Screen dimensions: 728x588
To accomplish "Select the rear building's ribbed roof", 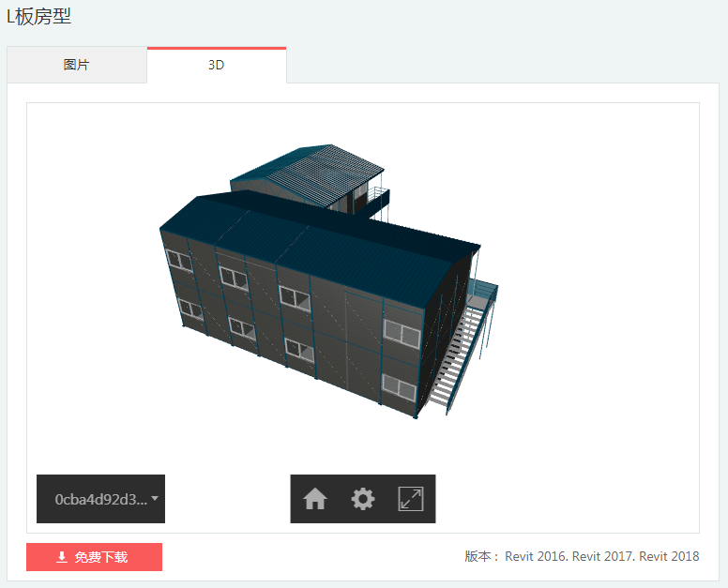I will pyautogui.click(x=310, y=169).
